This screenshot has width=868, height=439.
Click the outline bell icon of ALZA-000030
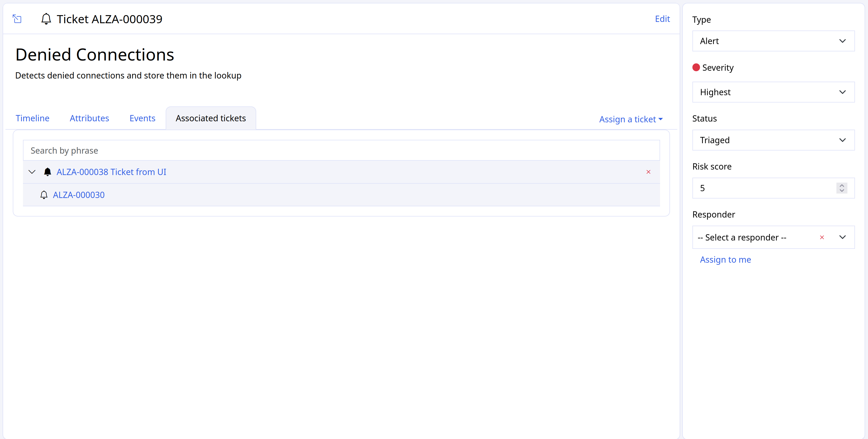[44, 195]
